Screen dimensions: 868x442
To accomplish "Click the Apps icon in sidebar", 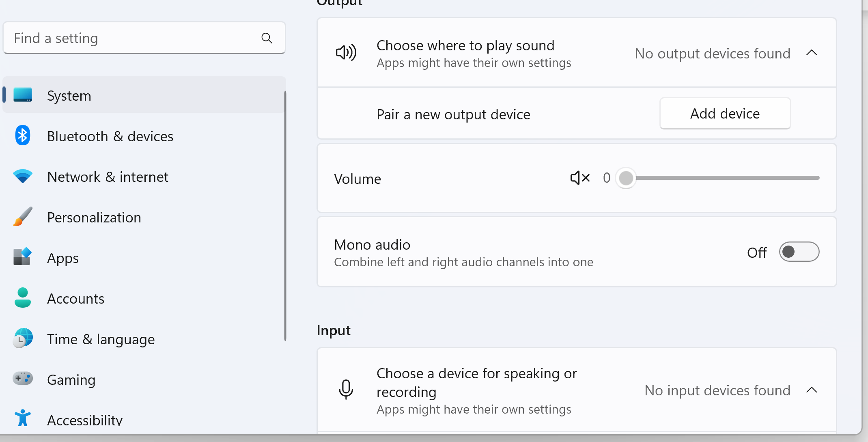I will pos(23,257).
